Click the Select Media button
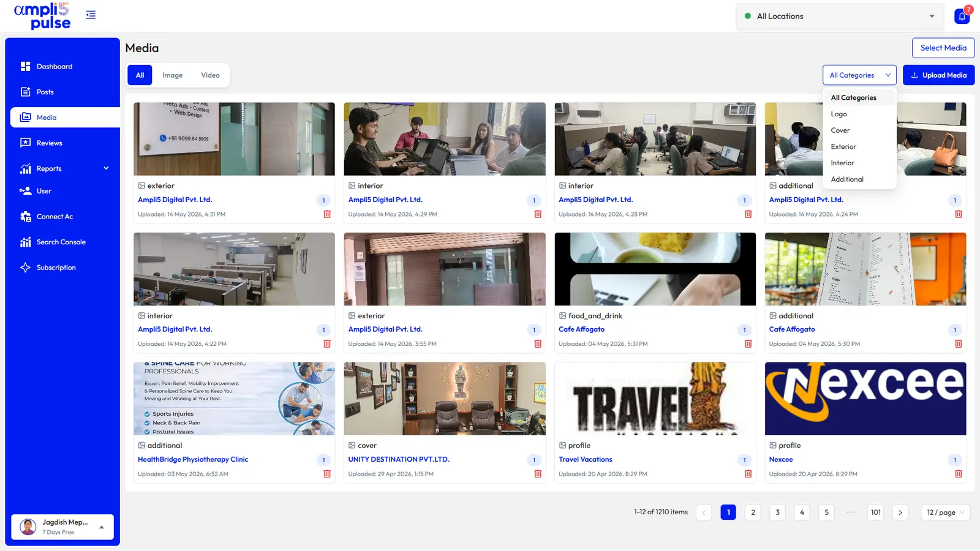This screenshot has width=980, height=551. pyautogui.click(x=943, y=48)
